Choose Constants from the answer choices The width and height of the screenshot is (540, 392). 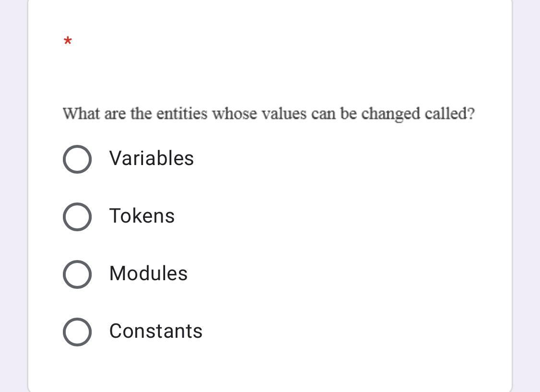pyautogui.click(x=77, y=332)
